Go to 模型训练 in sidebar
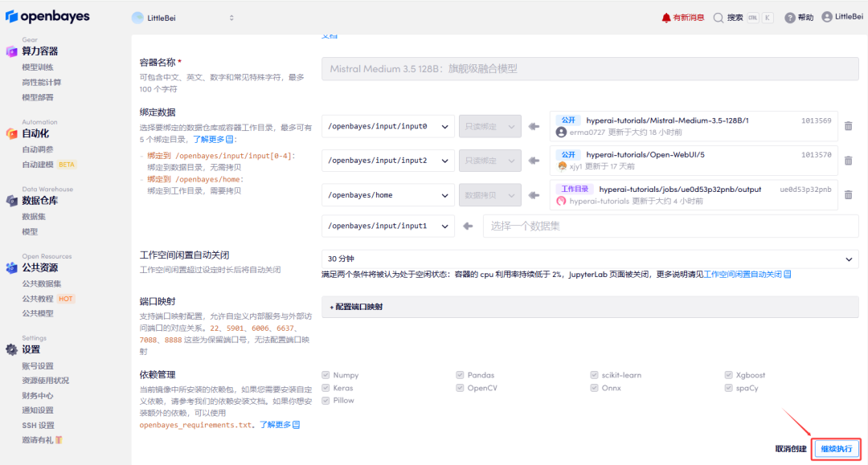The height and width of the screenshot is (465, 868). 38,67
